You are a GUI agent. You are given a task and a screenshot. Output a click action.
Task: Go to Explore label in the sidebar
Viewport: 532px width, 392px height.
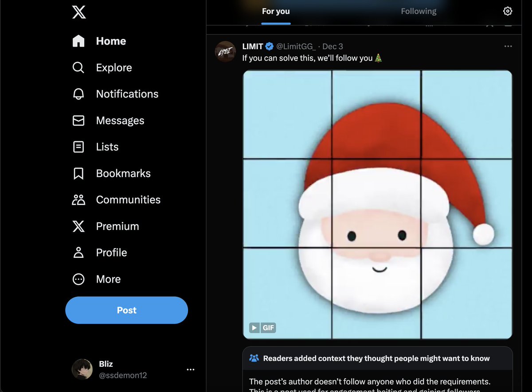click(114, 67)
